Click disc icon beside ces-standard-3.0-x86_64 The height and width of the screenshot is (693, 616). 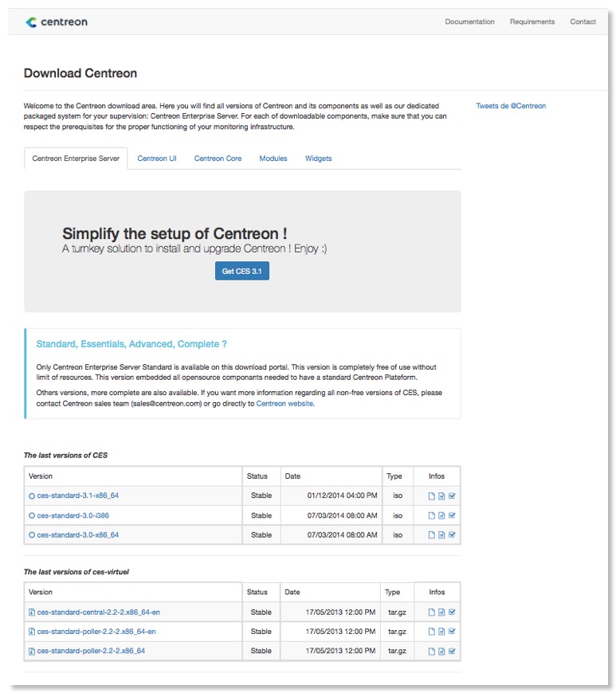click(x=32, y=535)
